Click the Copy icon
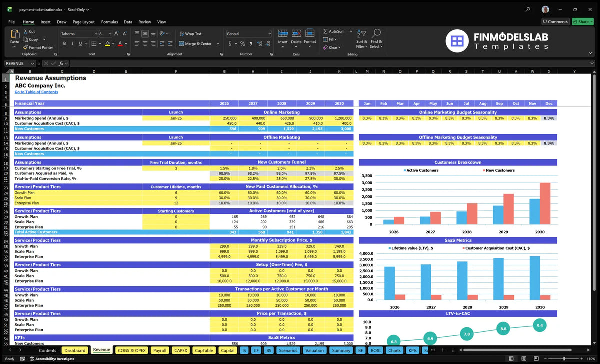 pyautogui.click(x=25, y=39)
